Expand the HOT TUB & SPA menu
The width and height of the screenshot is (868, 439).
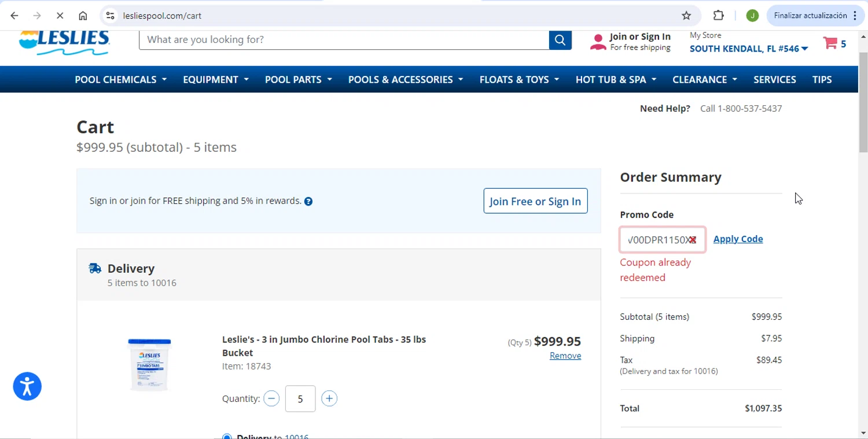click(x=616, y=79)
